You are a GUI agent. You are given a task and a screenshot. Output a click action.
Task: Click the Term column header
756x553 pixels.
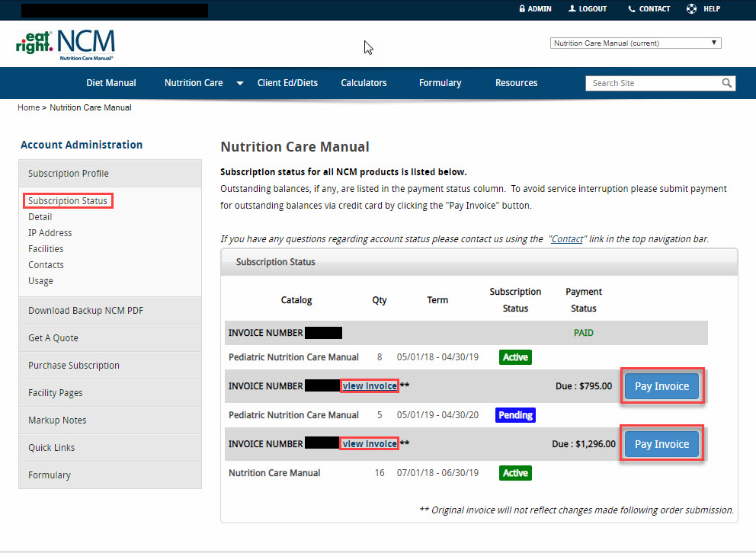(x=437, y=300)
